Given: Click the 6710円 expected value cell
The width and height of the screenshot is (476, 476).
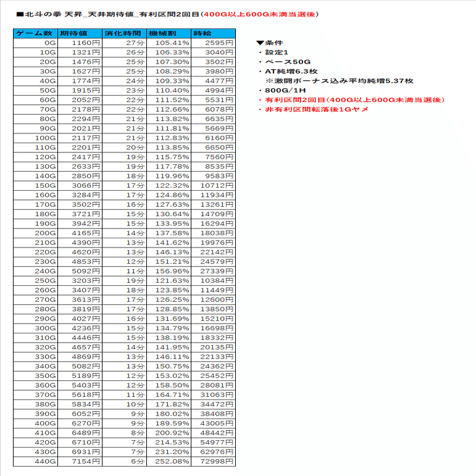Looking at the screenshot, I should [x=80, y=442].
